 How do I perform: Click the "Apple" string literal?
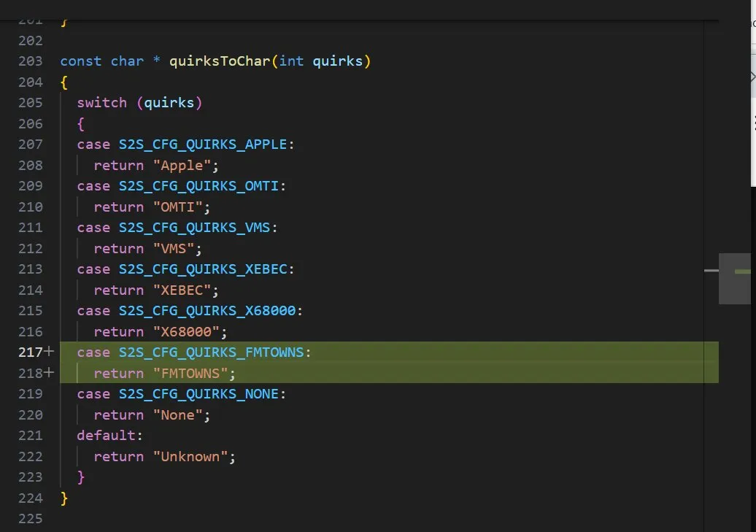[182, 166]
